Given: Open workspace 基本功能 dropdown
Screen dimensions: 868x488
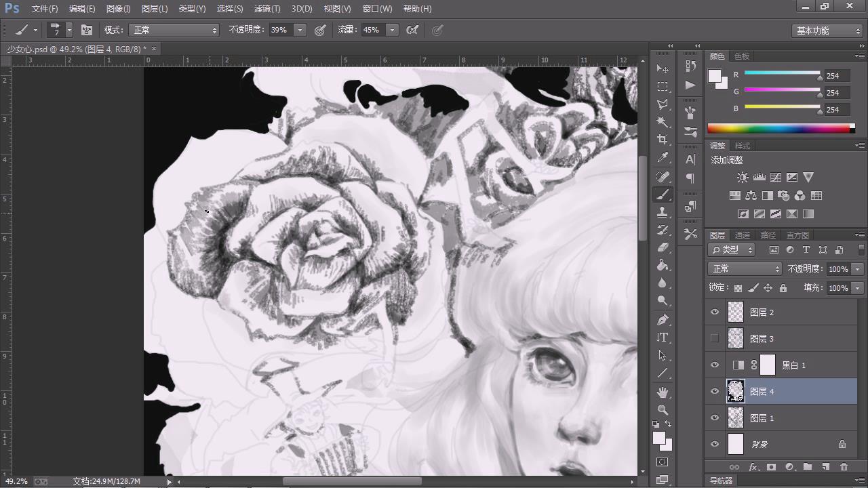Looking at the screenshot, I should click(x=827, y=30).
